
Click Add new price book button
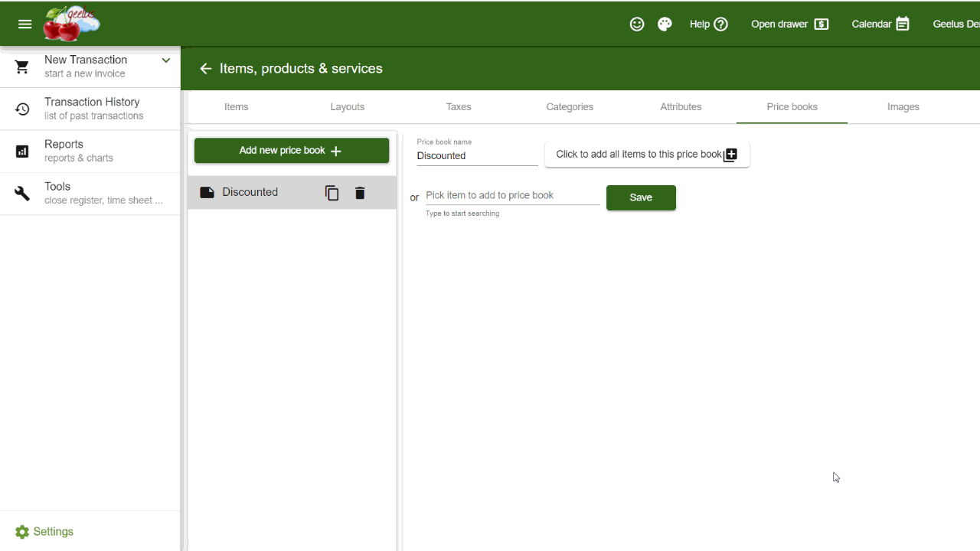[x=291, y=151]
